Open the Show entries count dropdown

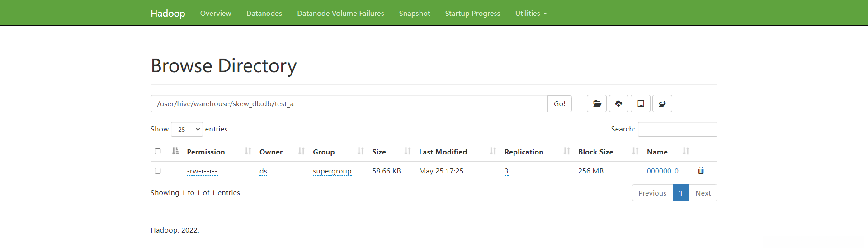(x=187, y=130)
